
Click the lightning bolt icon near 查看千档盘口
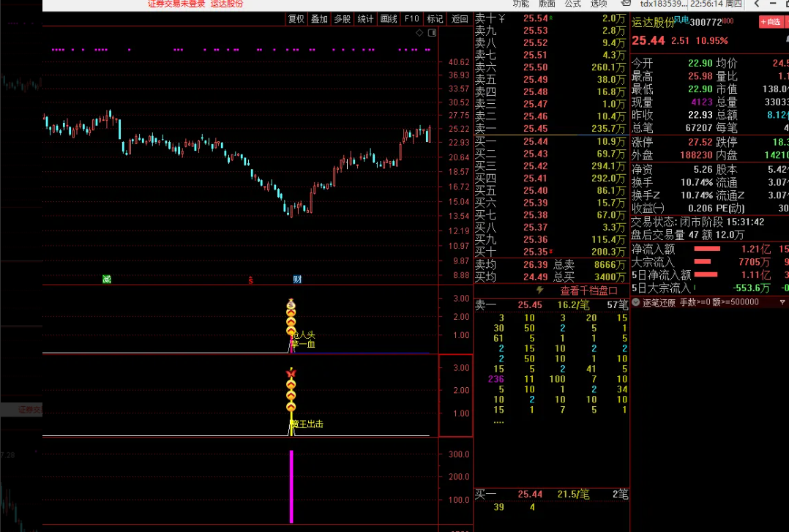point(540,290)
